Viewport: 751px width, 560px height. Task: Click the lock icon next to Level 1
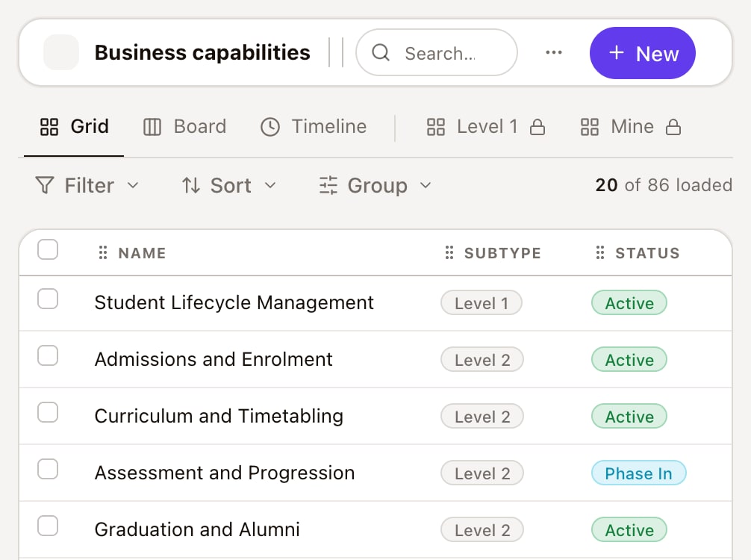pos(537,127)
